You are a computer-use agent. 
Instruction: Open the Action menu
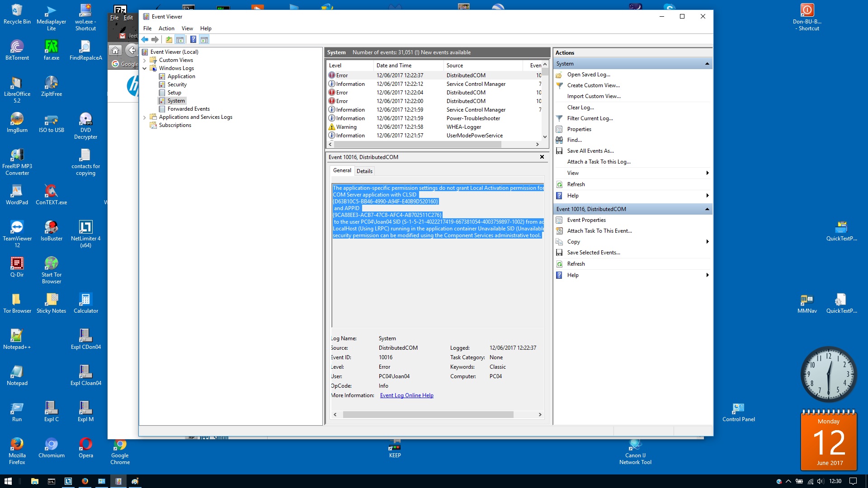click(166, 28)
